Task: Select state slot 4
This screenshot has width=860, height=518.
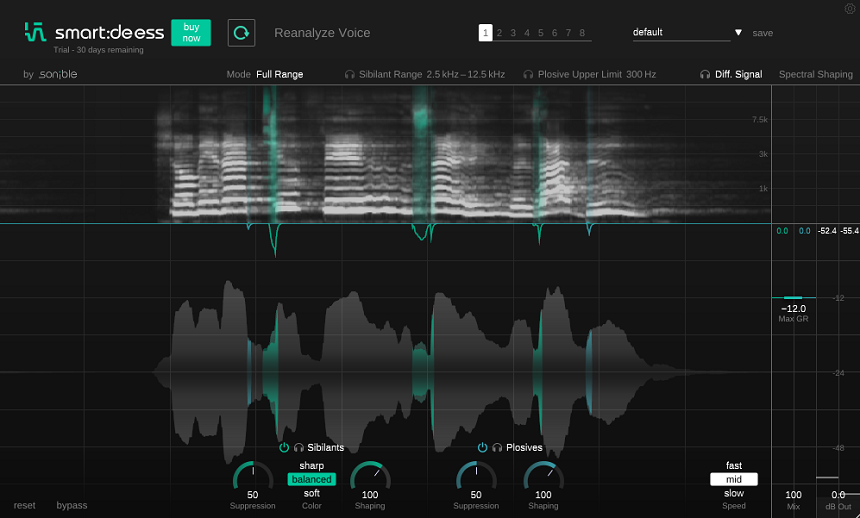Action: pos(527,33)
